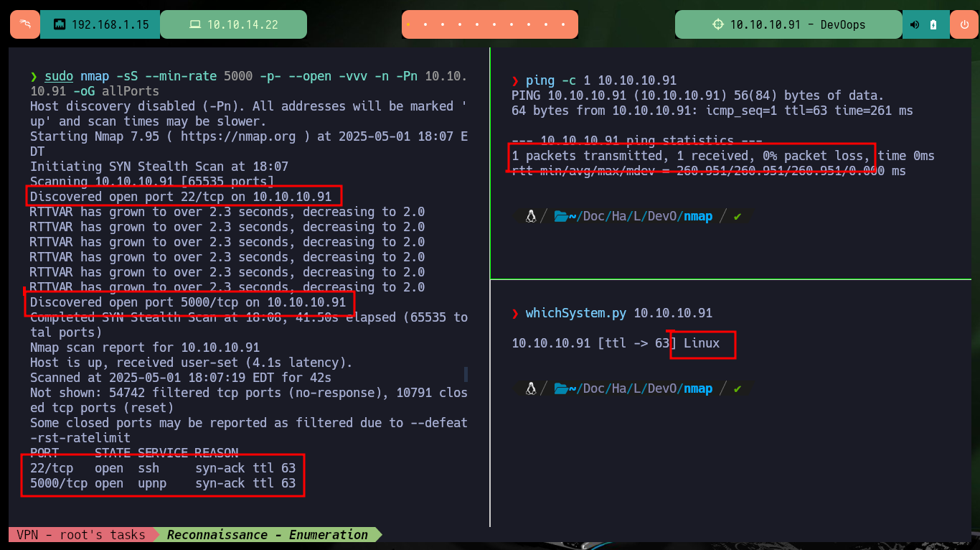Click 'Host is up, received user-set' line
This screenshot has height=550, width=980.
click(192, 363)
